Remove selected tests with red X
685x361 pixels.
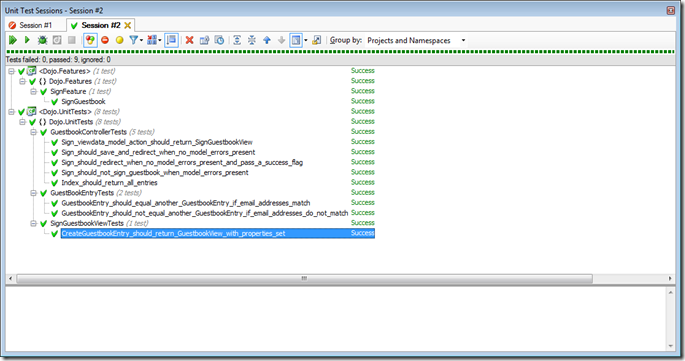pos(189,40)
